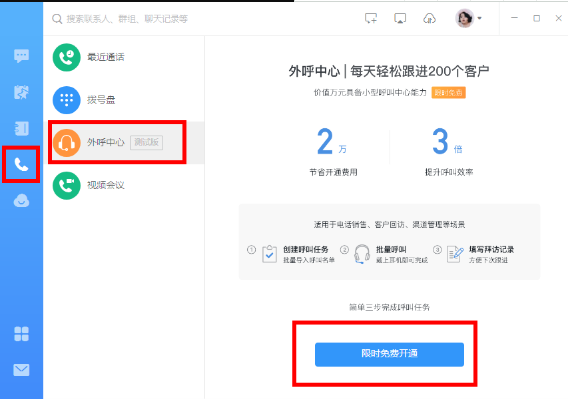Click the 创建呼叫任务 clipboard icon
Screen dimensions: 568x399
click(x=269, y=254)
